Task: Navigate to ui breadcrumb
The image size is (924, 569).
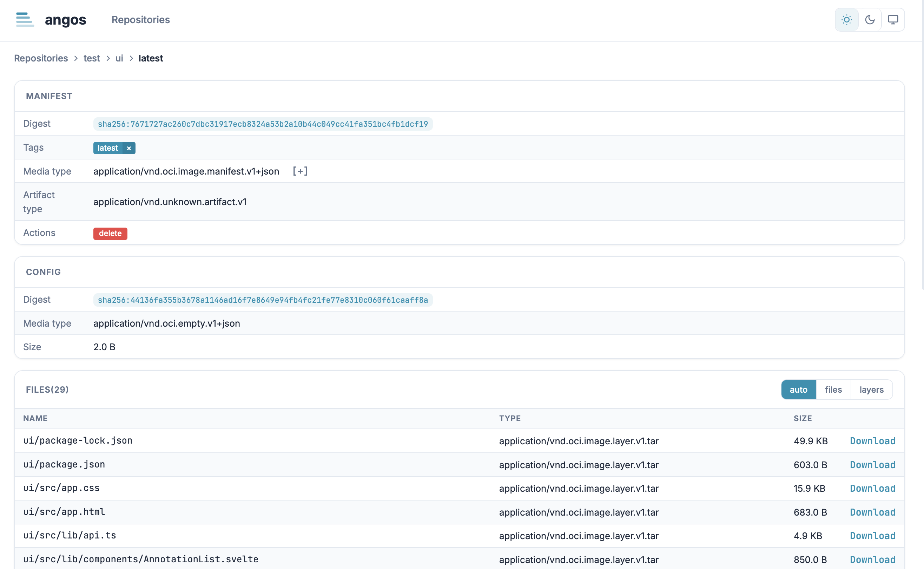Action: pyautogui.click(x=119, y=58)
